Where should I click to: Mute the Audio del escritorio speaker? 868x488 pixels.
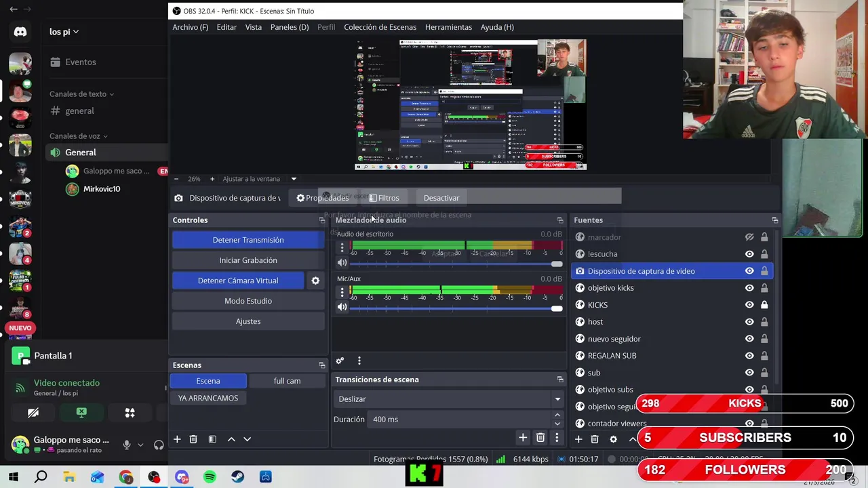(x=342, y=263)
